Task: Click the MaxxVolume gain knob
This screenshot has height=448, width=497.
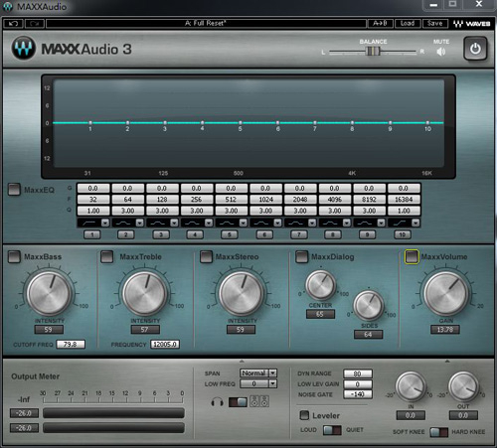Action: point(446,293)
